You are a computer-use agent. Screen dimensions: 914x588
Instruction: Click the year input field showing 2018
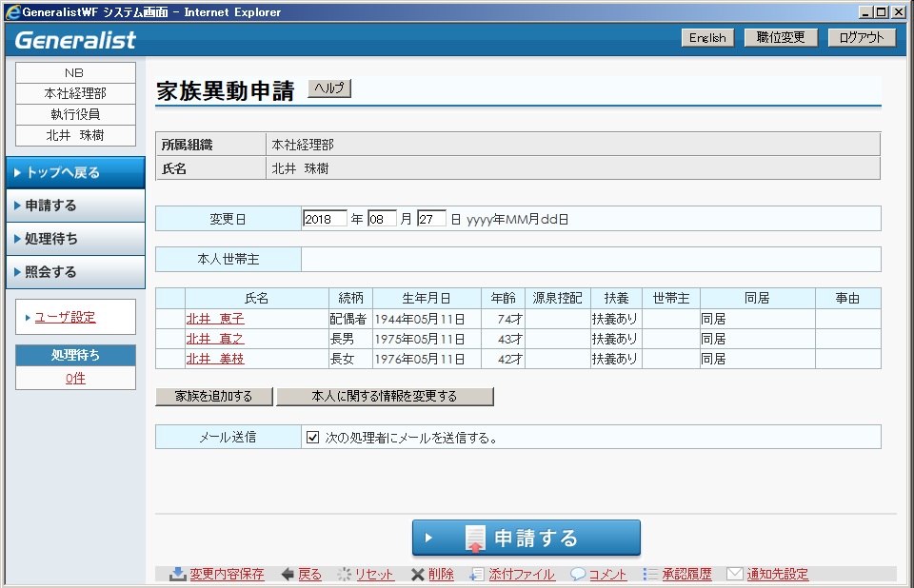pos(325,219)
